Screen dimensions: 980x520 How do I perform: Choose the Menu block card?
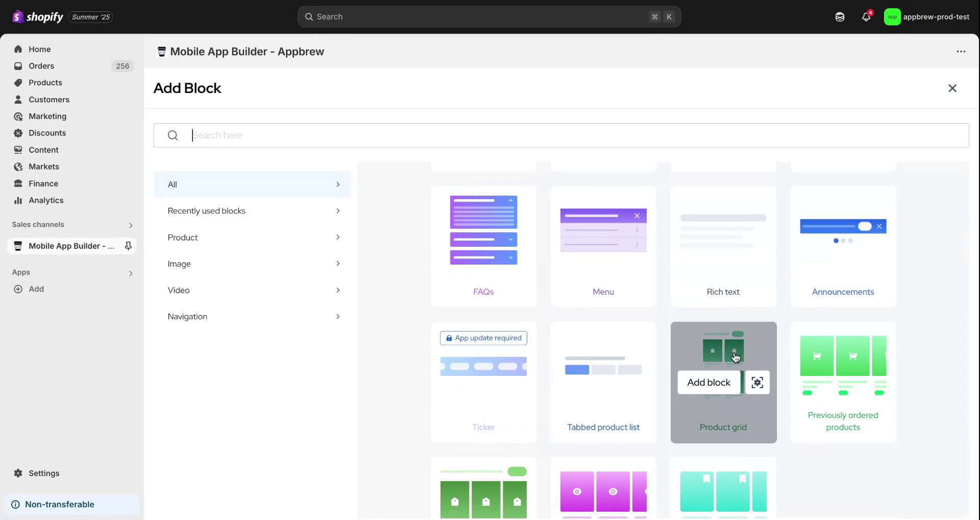point(604,247)
